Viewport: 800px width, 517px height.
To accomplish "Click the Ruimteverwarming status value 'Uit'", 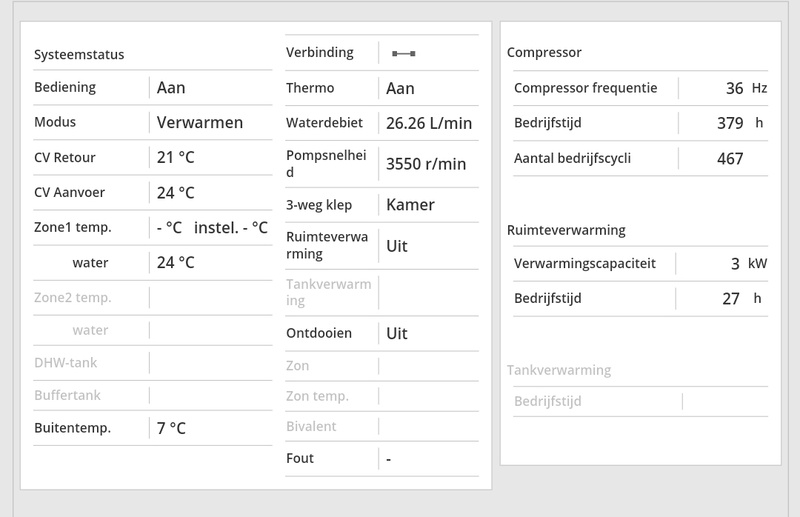I will pyautogui.click(x=397, y=246).
